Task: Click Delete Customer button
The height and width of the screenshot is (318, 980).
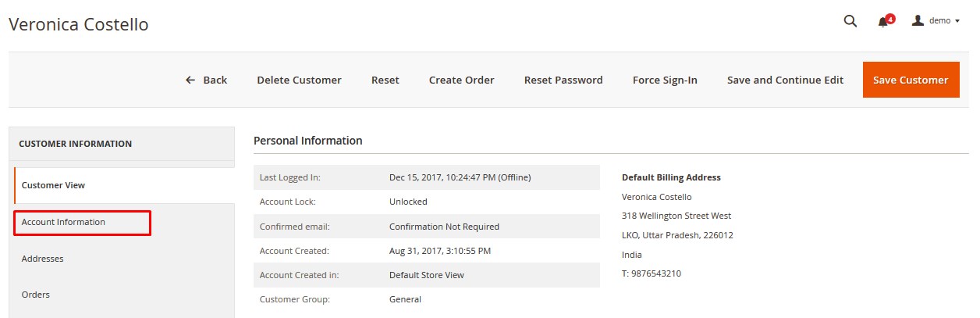Action: 299,80
